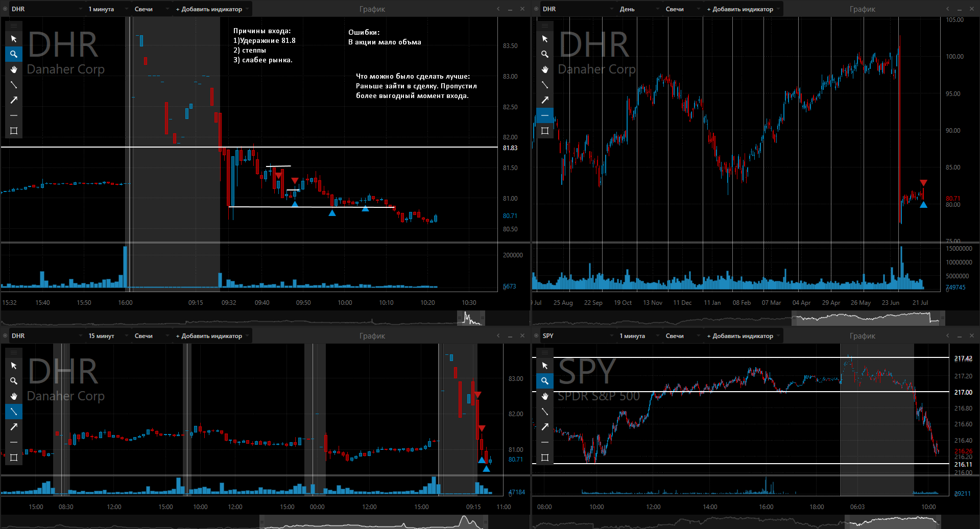Screen dimensions: 980x529
Task: Open the SPY symbol dropdown
Action: coord(578,335)
